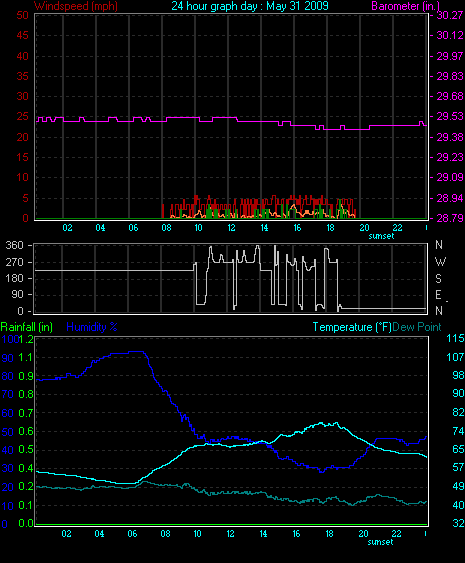This screenshot has height=563, width=465.
Task: Select the Temperature (°F) legend label
Action: pyautogui.click(x=352, y=327)
